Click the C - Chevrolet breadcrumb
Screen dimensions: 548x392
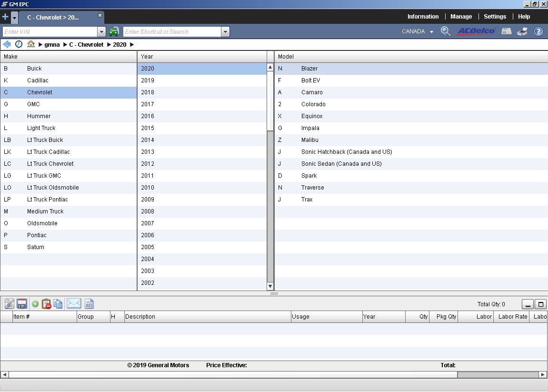click(86, 44)
